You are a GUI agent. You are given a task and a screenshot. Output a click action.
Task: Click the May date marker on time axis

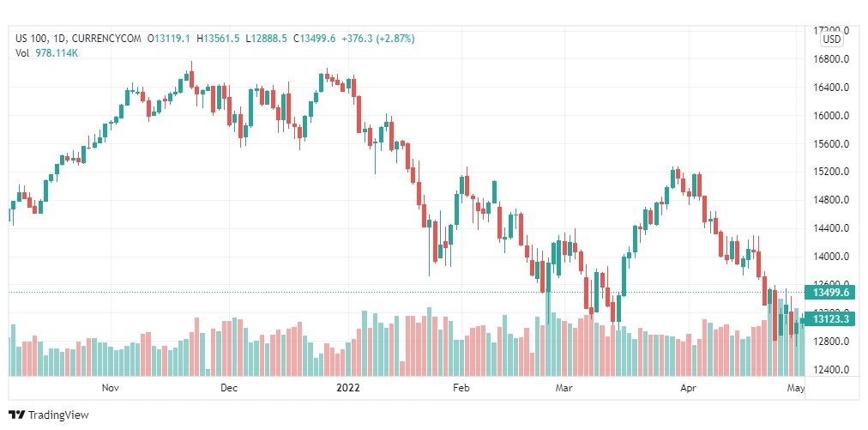(x=796, y=388)
